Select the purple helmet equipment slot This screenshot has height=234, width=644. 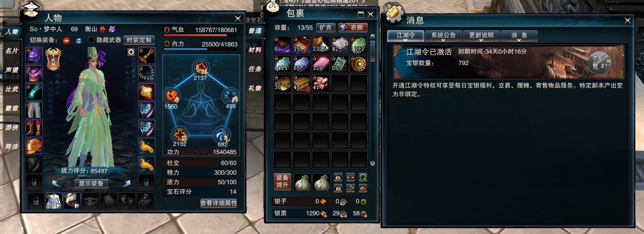click(x=34, y=56)
